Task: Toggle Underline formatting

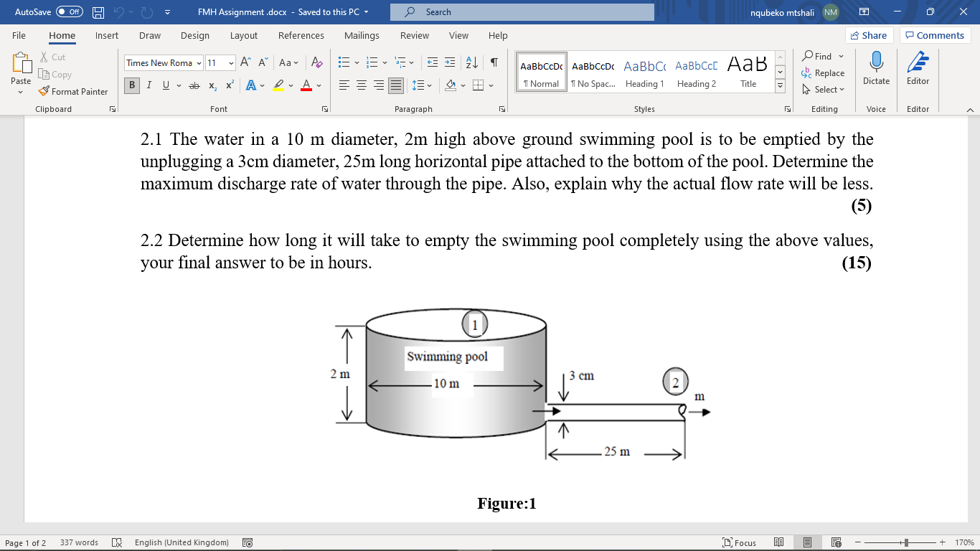Action: tap(166, 85)
